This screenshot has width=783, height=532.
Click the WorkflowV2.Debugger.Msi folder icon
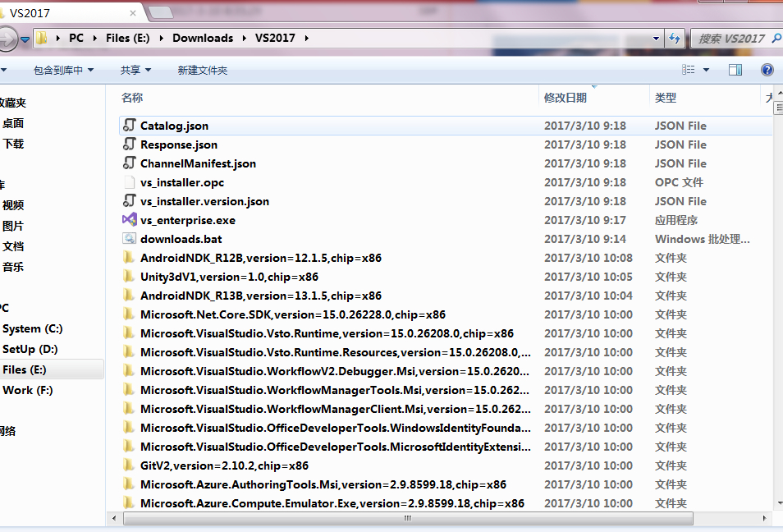tap(129, 370)
